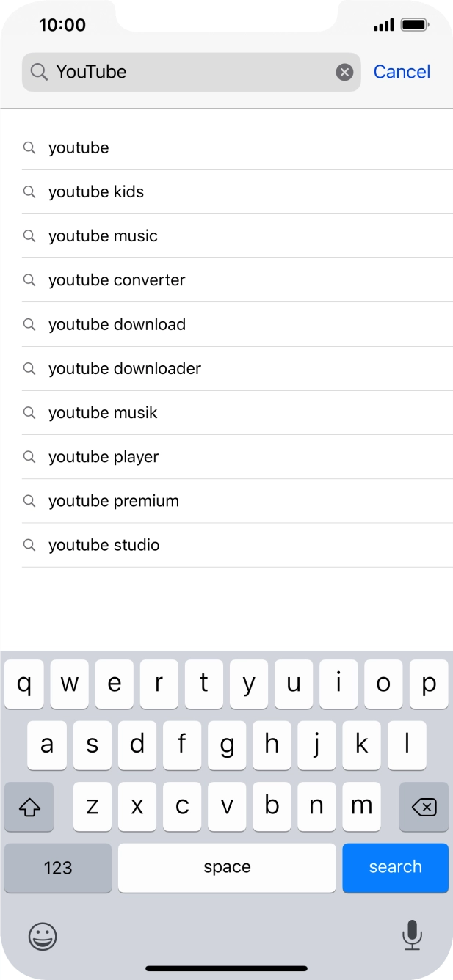This screenshot has height=980, width=453.
Task: Tap the magnifier icon beside youtube premium
Action: pos(29,501)
